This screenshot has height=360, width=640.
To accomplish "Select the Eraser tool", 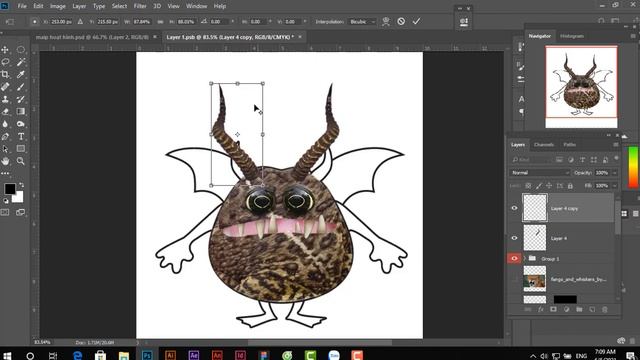I will pyautogui.click(x=5, y=111).
